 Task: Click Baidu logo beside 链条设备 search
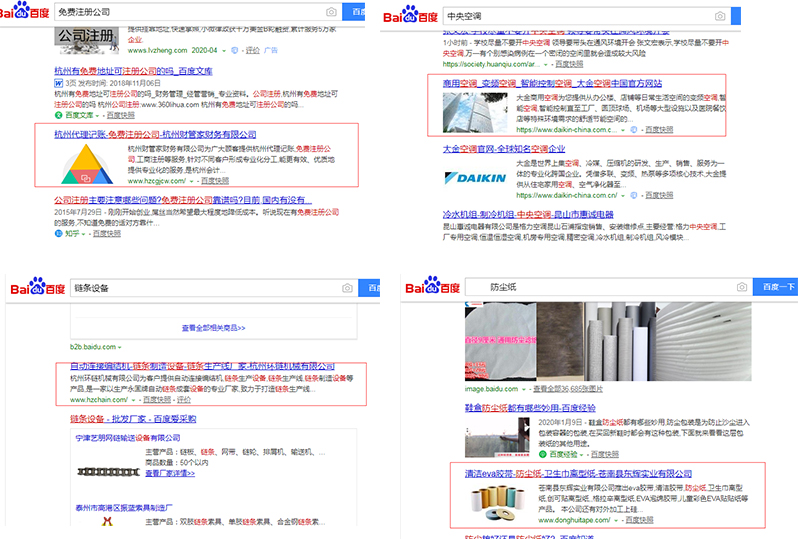[x=38, y=287]
